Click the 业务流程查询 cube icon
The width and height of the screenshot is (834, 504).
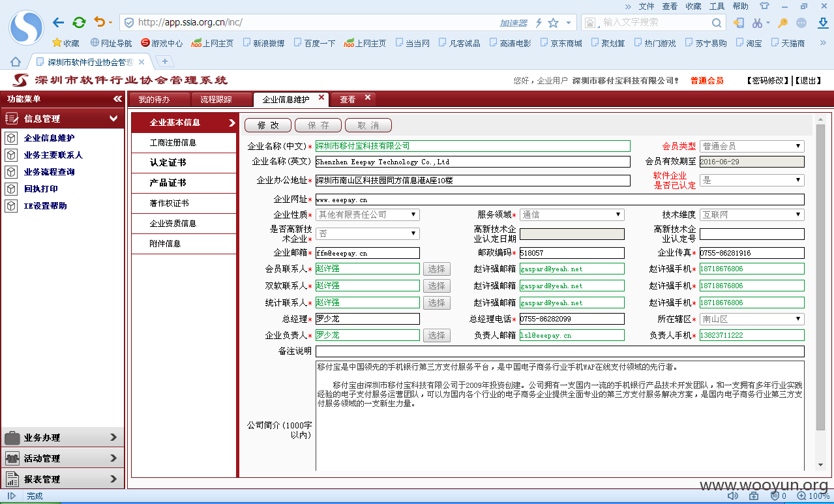coord(10,172)
